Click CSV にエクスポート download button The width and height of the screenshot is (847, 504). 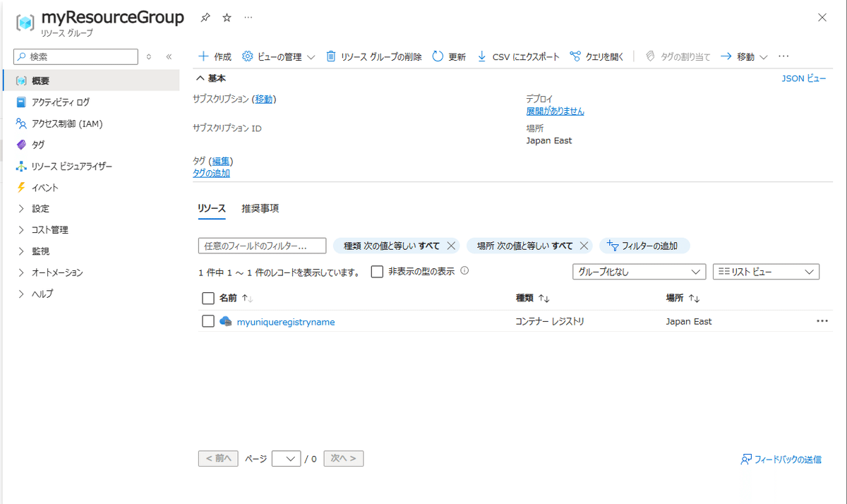[518, 56]
